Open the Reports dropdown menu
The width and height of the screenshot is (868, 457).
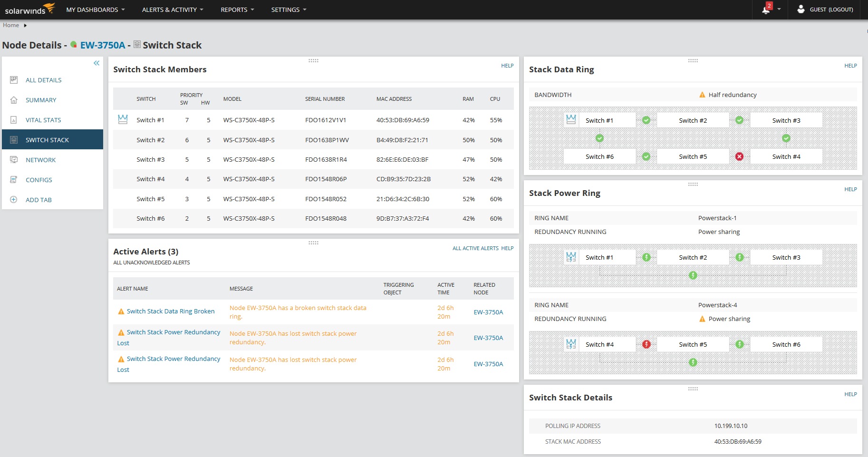(x=237, y=10)
